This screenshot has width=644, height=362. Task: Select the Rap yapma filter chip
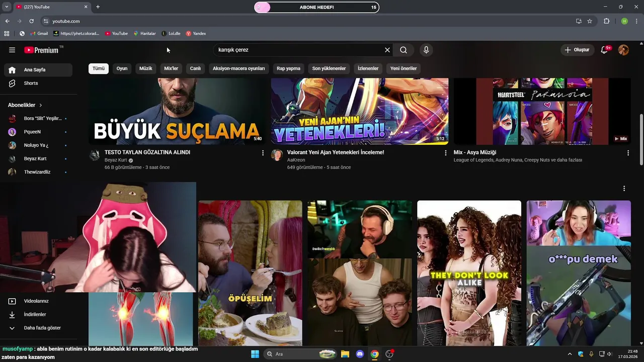pos(289,68)
